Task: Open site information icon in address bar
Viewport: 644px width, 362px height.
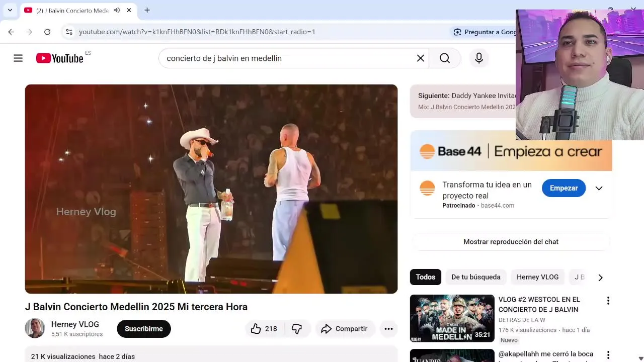Action: click(69, 32)
